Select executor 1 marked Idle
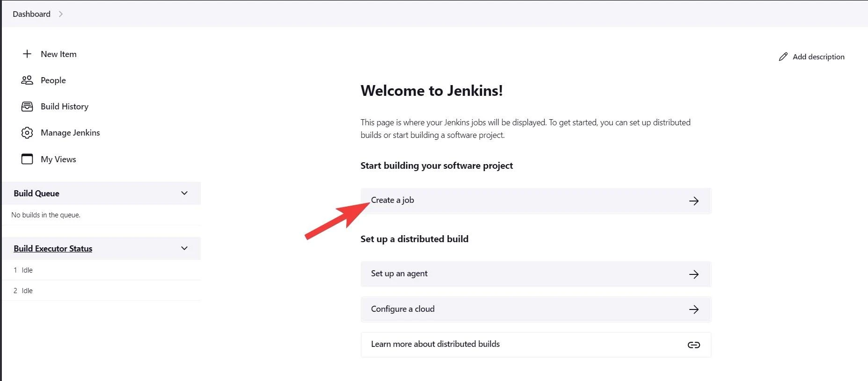This screenshot has width=868, height=381. click(22, 270)
